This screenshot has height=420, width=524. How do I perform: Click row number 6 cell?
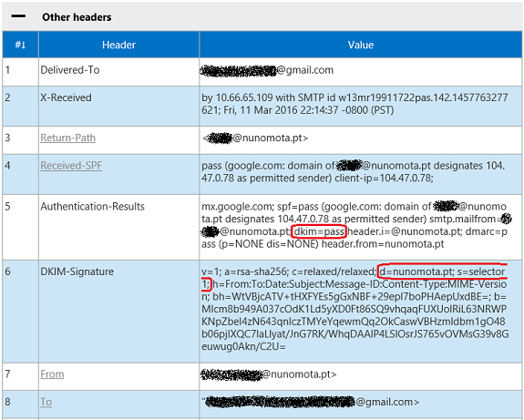(x=20, y=312)
